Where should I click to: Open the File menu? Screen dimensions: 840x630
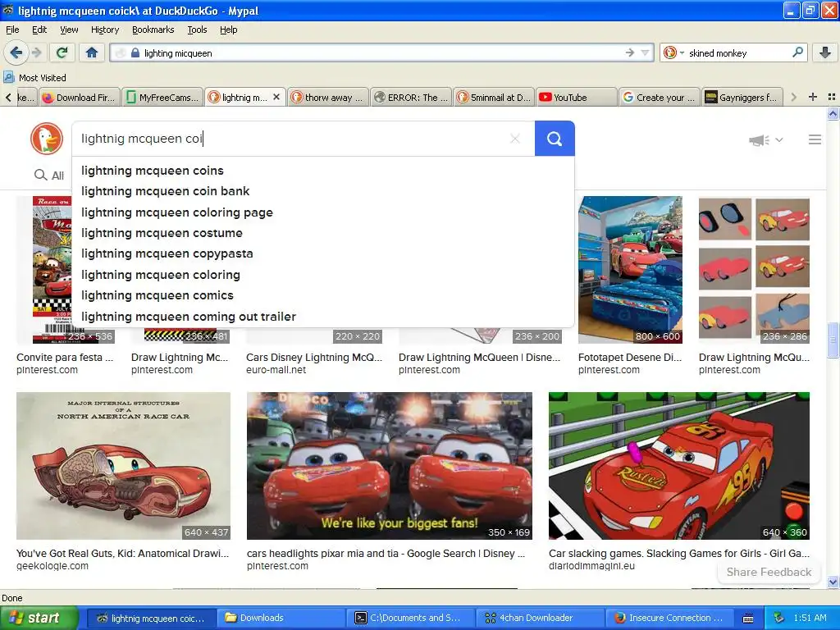12,30
